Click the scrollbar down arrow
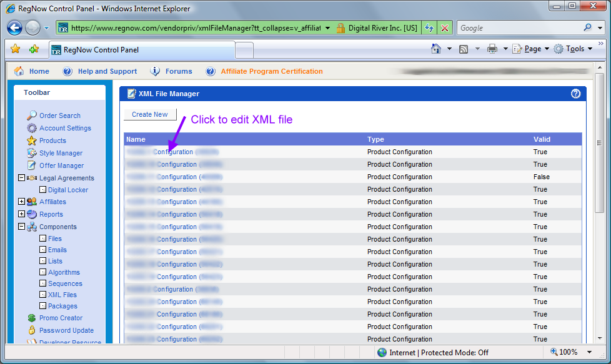The width and height of the screenshot is (611, 364). coord(599,338)
